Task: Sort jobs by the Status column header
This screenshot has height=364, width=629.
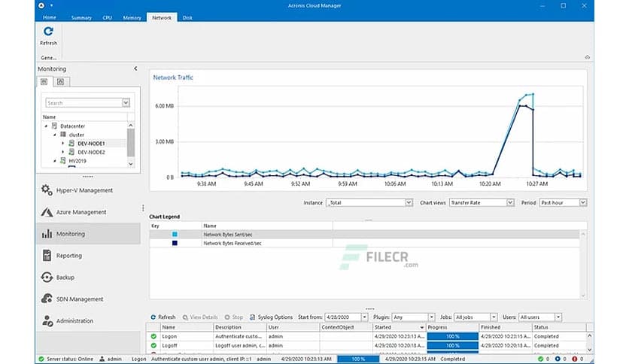Action: tap(559, 327)
